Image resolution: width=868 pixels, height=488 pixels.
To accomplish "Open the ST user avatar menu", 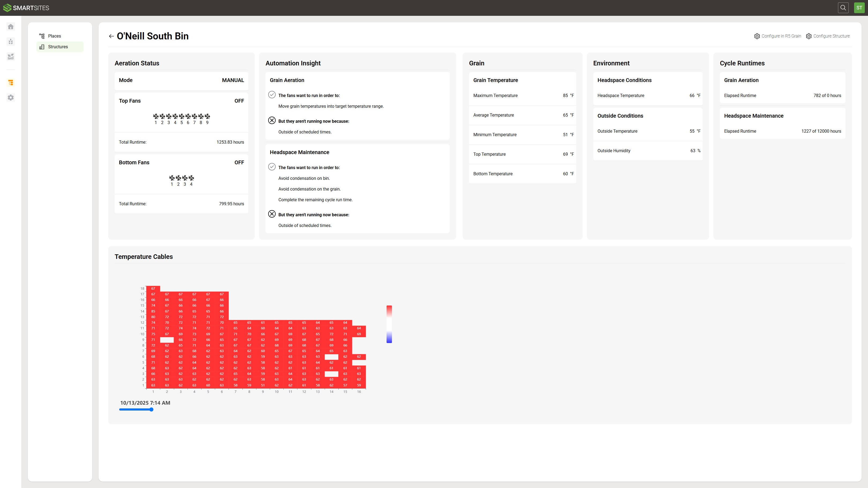I will point(859,8).
